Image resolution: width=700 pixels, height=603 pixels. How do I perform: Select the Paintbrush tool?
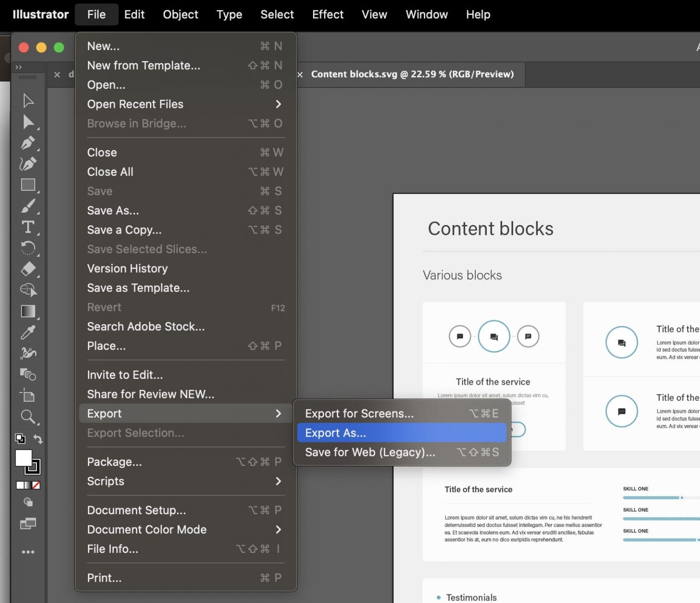pos(27,206)
